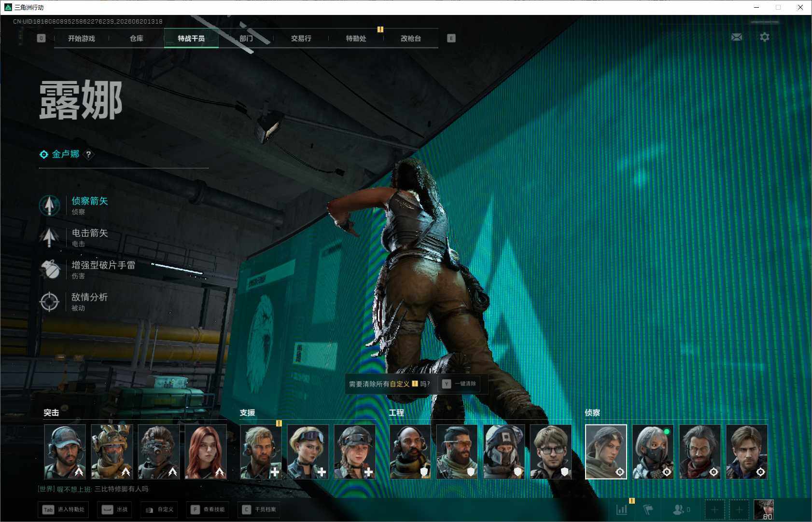
Task: Open the 交易行 tab
Action: [301, 39]
